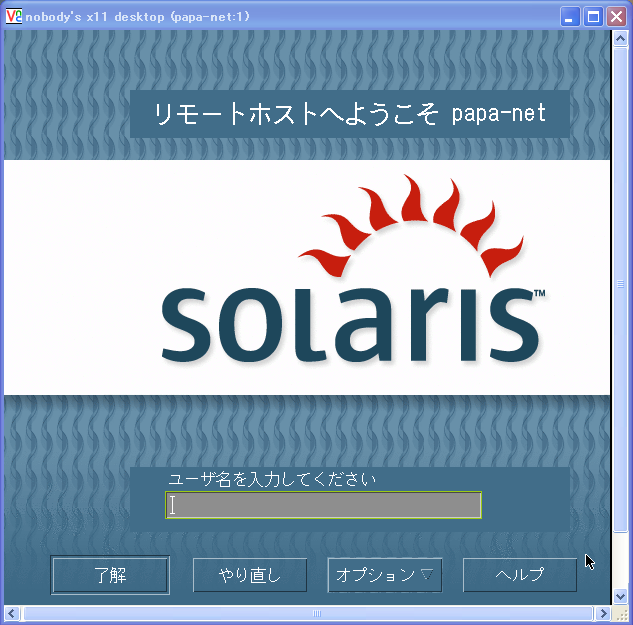Screen dimensions: 633x625
Task: Open the オプション (Options) dropdown menu
Action: coord(385,575)
